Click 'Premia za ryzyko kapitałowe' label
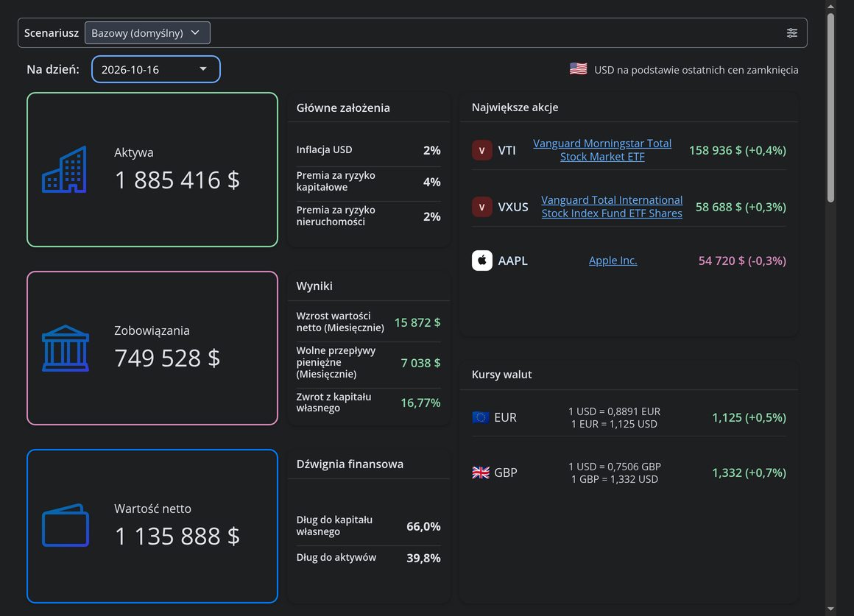The image size is (854, 616). 336,181
